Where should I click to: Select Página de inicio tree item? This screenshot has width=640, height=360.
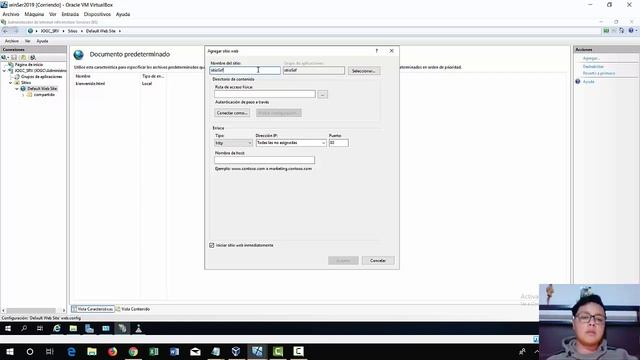[29, 64]
